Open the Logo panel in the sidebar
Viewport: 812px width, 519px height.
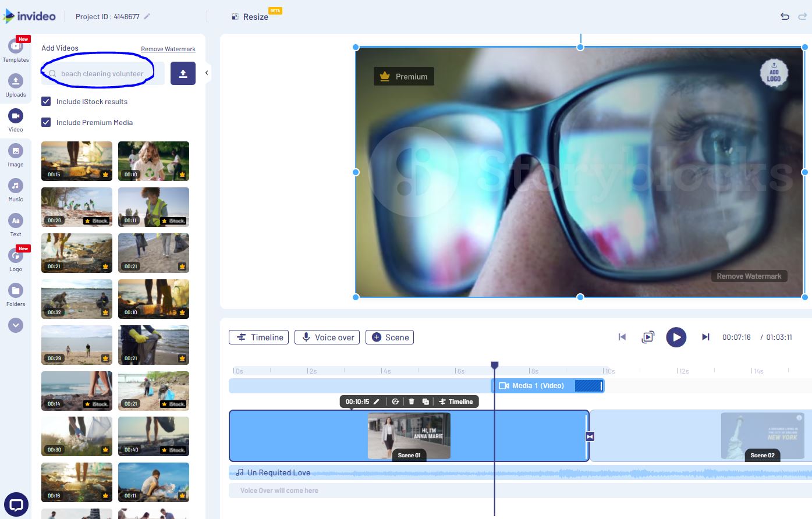coord(16,259)
